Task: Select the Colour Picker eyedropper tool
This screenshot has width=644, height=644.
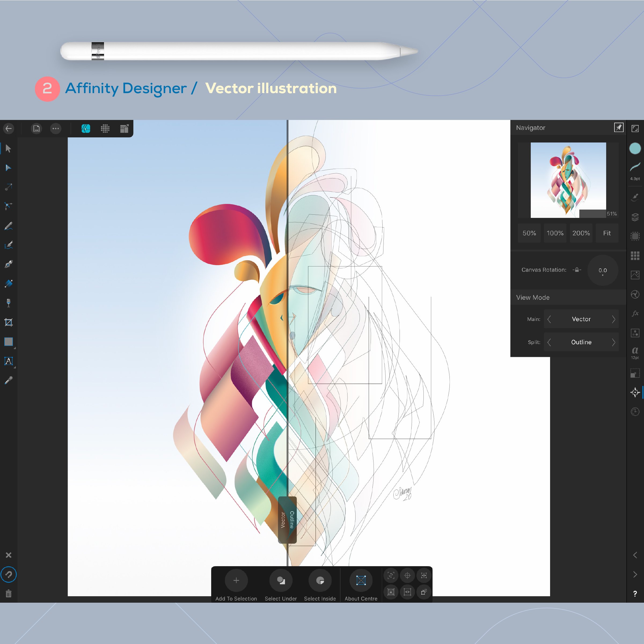Action: [9, 380]
